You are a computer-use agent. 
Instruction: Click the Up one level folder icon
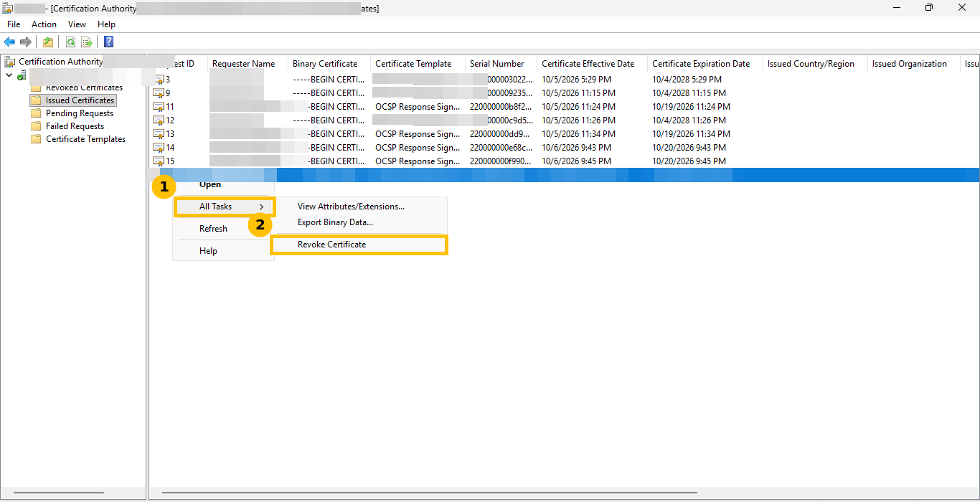click(x=47, y=42)
